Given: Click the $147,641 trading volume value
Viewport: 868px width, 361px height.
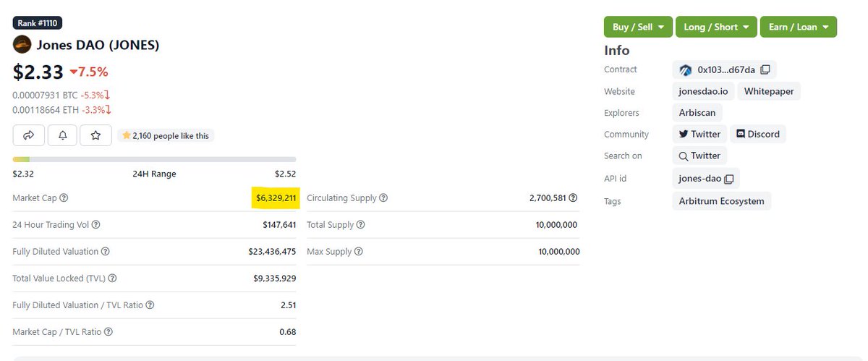Looking at the screenshot, I should [x=279, y=225].
